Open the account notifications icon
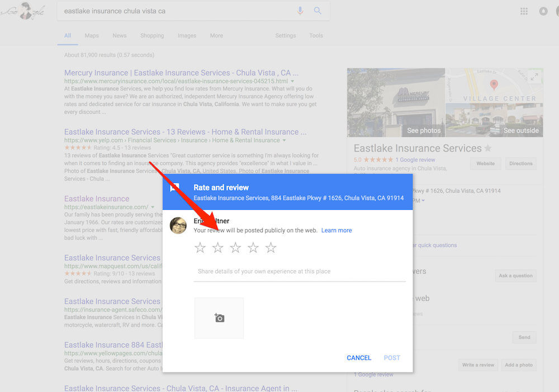This screenshot has width=559, height=392. tap(543, 11)
